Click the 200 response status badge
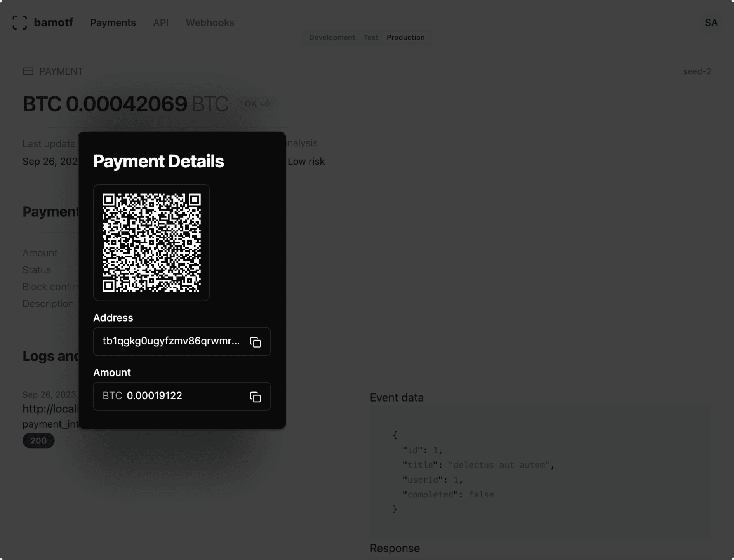734x560 pixels. click(38, 440)
